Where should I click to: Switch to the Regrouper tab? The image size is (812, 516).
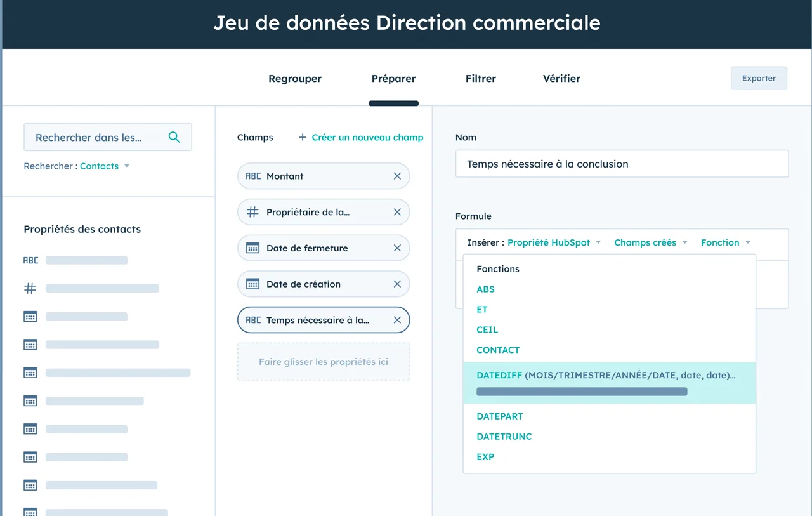click(295, 79)
